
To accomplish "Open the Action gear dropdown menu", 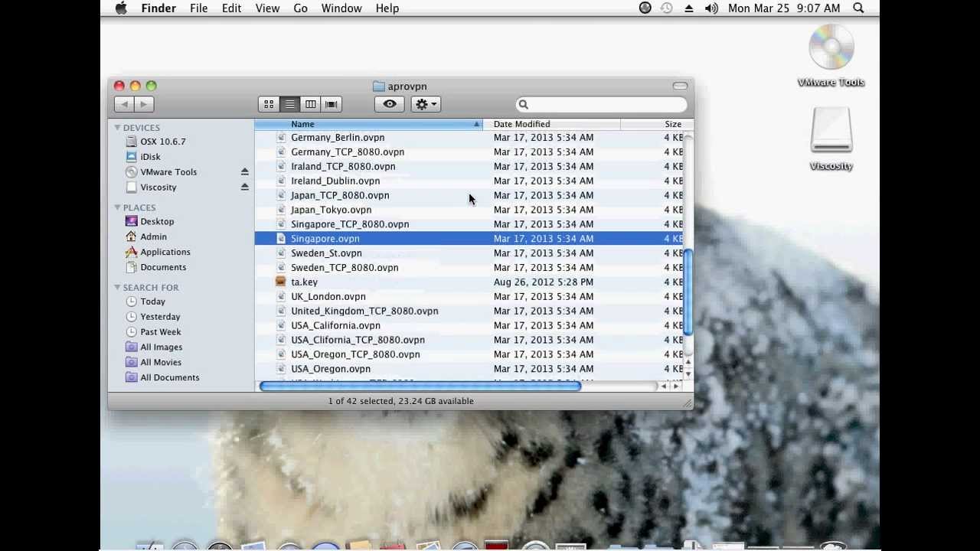I will pyautogui.click(x=426, y=104).
